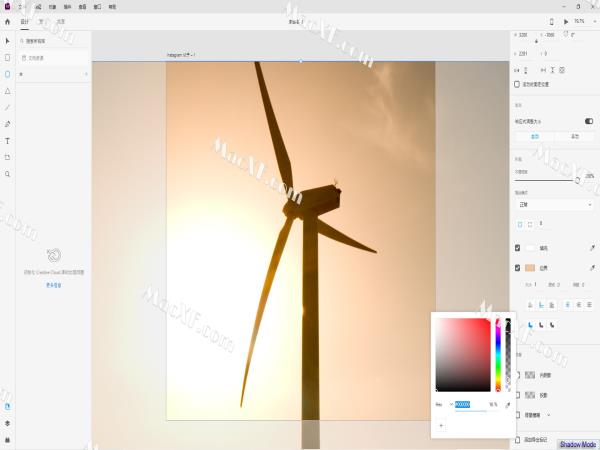Viewport: 600px width, 450px height.
Task: Open the zoom percentage dropdown
Action: click(x=580, y=21)
